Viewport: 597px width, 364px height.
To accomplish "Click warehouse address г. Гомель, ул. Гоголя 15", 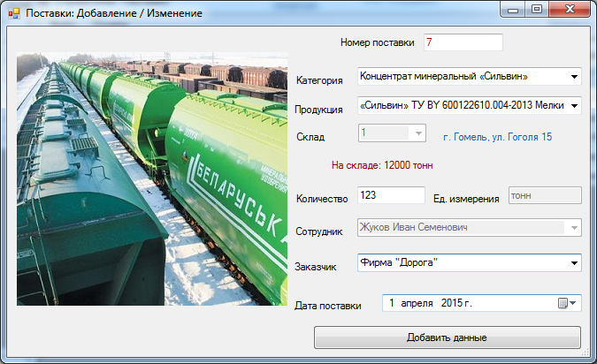I will 498,137.
